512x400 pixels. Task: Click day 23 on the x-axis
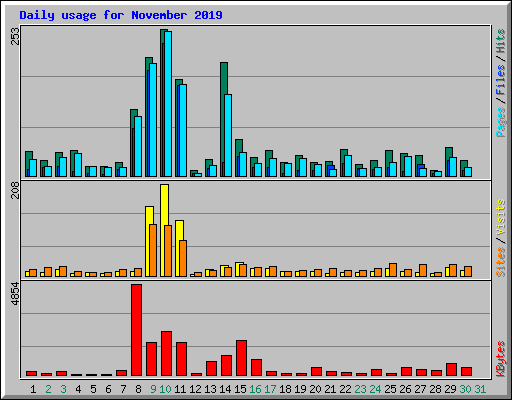[x=360, y=389]
